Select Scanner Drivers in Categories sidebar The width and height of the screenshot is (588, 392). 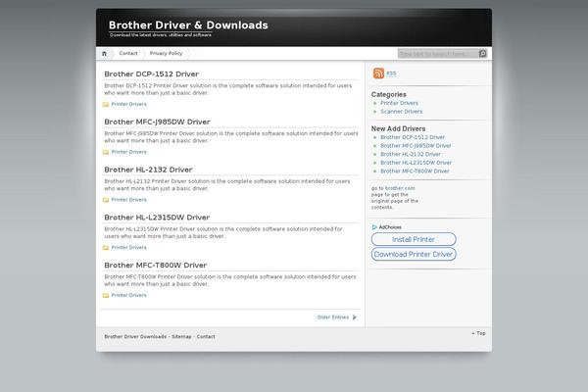[x=401, y=112]
